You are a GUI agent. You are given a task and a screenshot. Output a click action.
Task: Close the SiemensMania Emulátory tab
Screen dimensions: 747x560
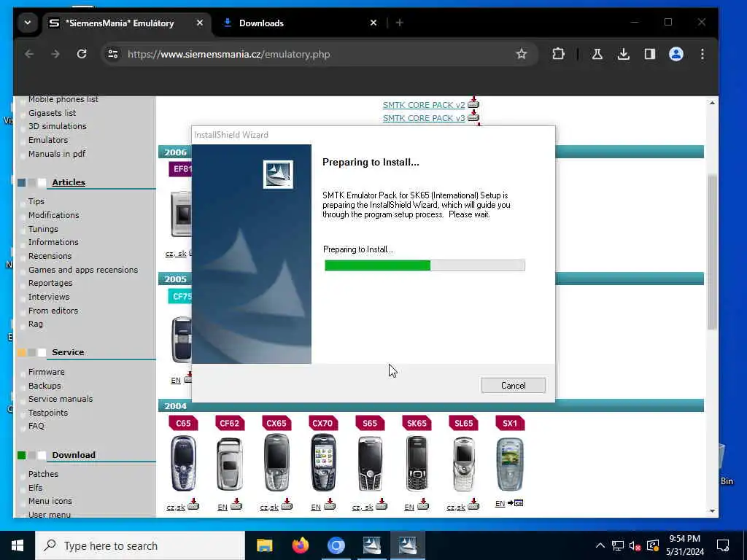200,23
